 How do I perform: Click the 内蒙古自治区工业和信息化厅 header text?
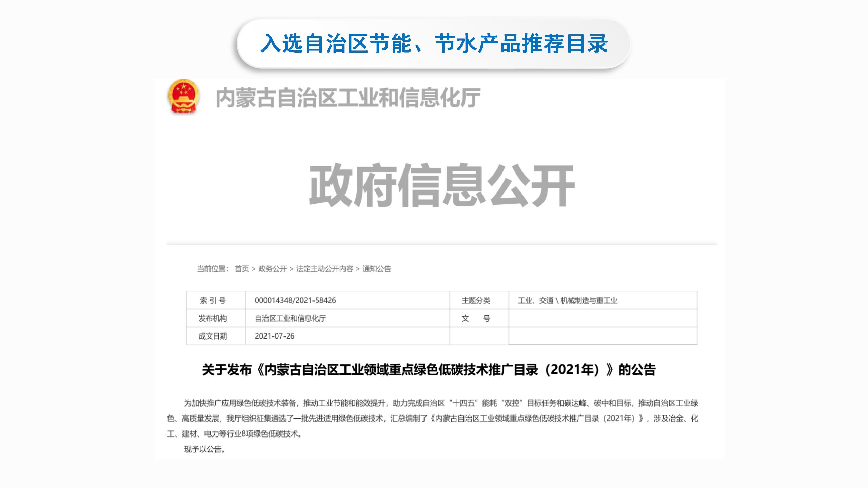pos(348,98)
